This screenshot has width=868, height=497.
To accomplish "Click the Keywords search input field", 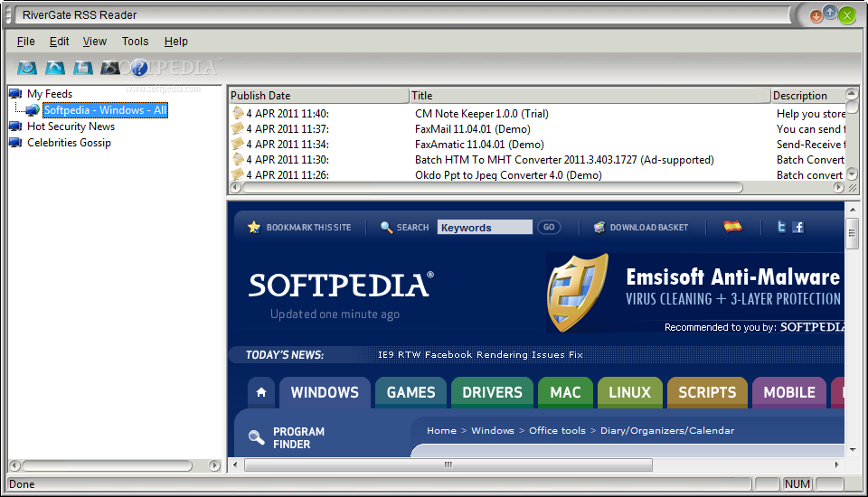I will click(x=485, y=228).
